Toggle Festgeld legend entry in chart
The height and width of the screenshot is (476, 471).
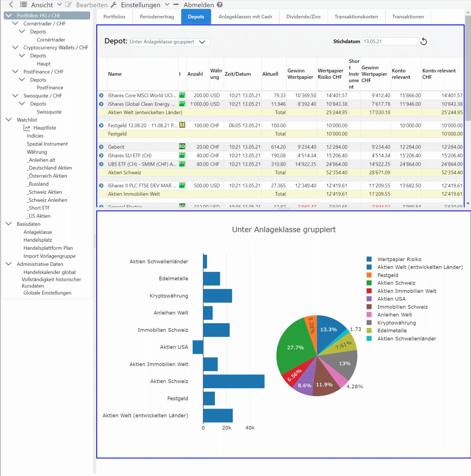pos(388,275)
